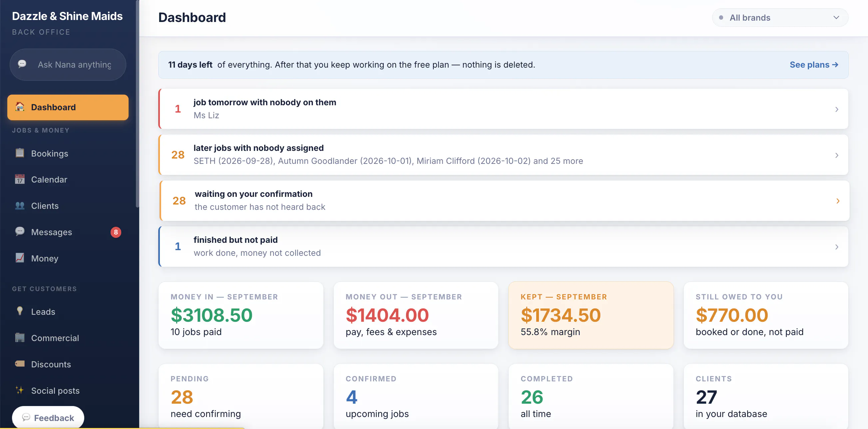Click the chat bubble icon in Ask Nana
The height and width of the screenshot is (429, 868).
pyautogui.click(x=22, y=64)
